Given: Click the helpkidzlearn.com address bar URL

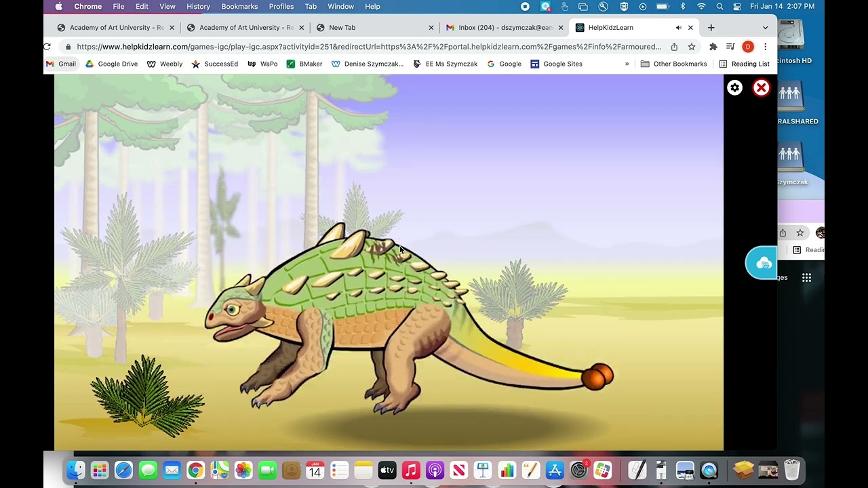Looking at the screenshot, I should 369,47.
